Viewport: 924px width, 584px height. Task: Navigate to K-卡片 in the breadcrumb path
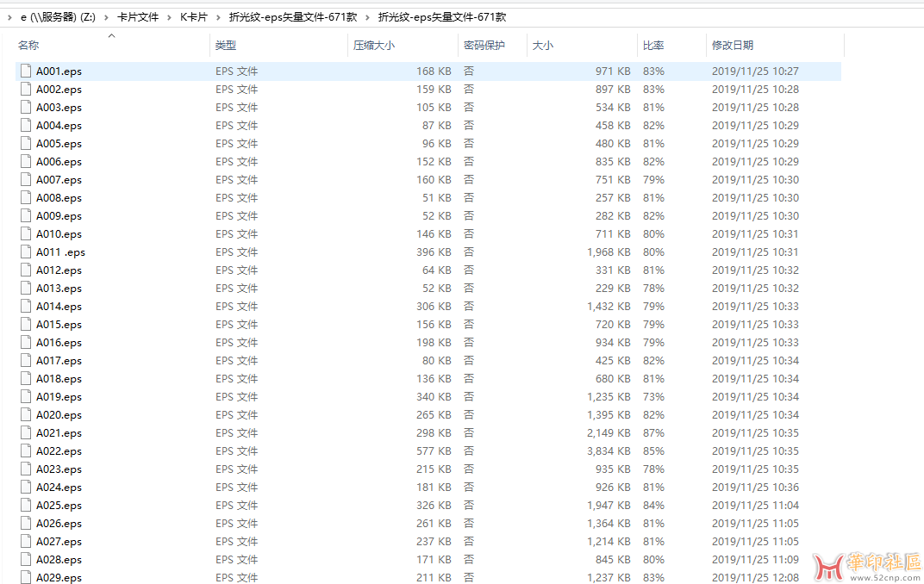pyautogui.click(x=194, y=17)
